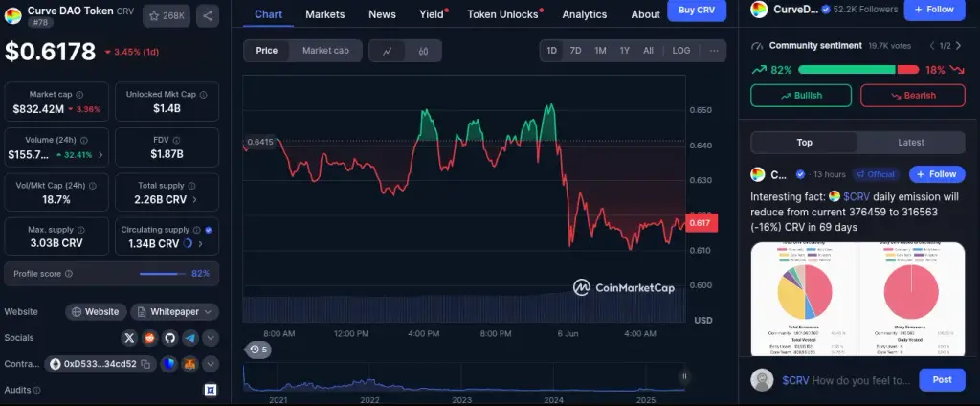Expand more contracts chevron

pyautogui.click(x=210, y=364)
